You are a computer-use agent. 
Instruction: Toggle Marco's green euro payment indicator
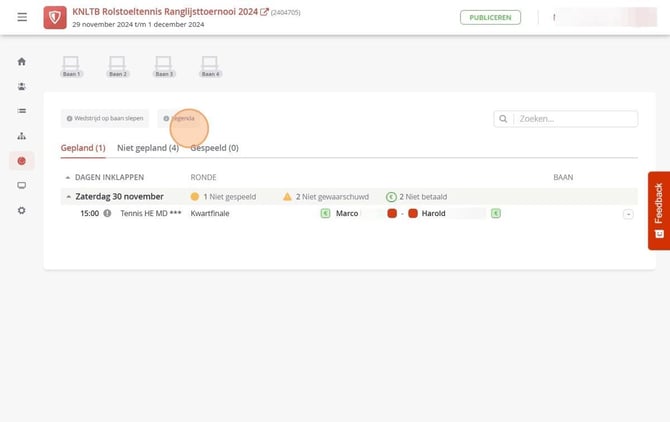coord(325,213)
